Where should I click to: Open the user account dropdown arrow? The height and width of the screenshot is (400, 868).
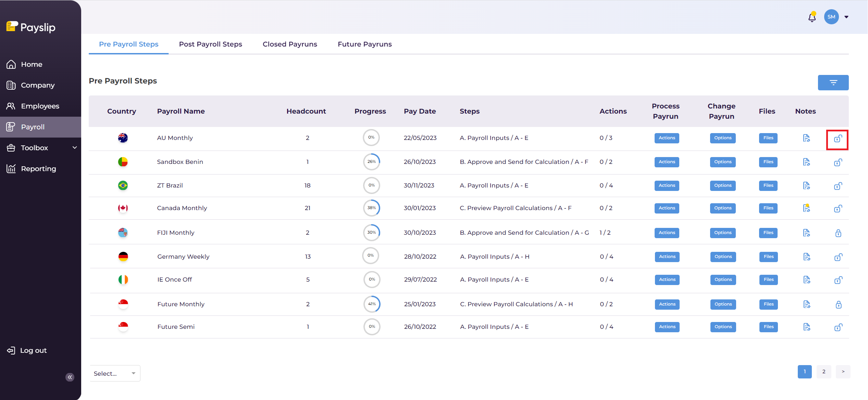click(846, 17)
